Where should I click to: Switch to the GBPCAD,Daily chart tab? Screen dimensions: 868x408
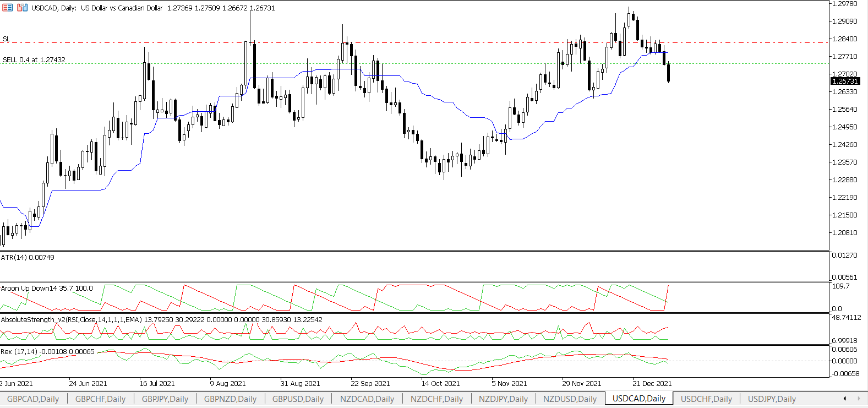33,399
